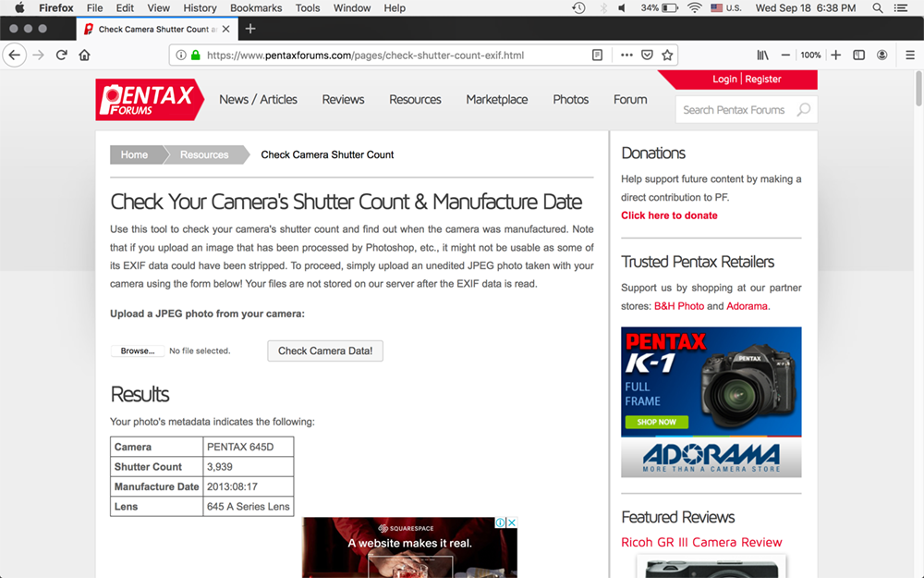Go to Firefox home page icon
Image resolution: width=924 pixels, height=578 pixels.
click(x=84, y=55)
